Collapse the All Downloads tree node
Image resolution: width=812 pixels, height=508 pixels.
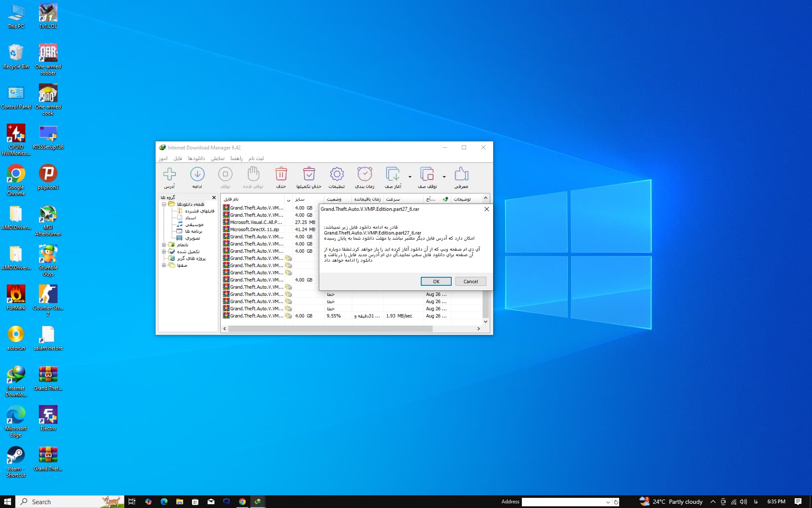(x=164, y=204)
